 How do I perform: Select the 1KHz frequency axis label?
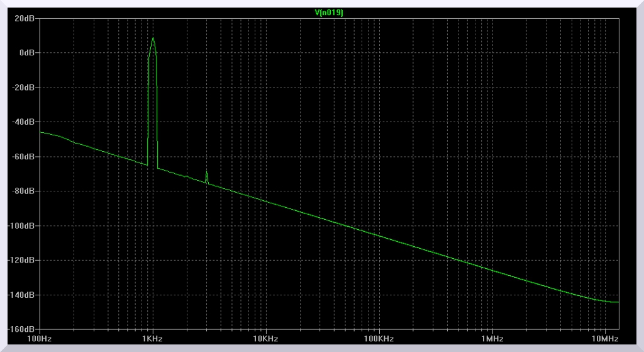click(153, 339)
